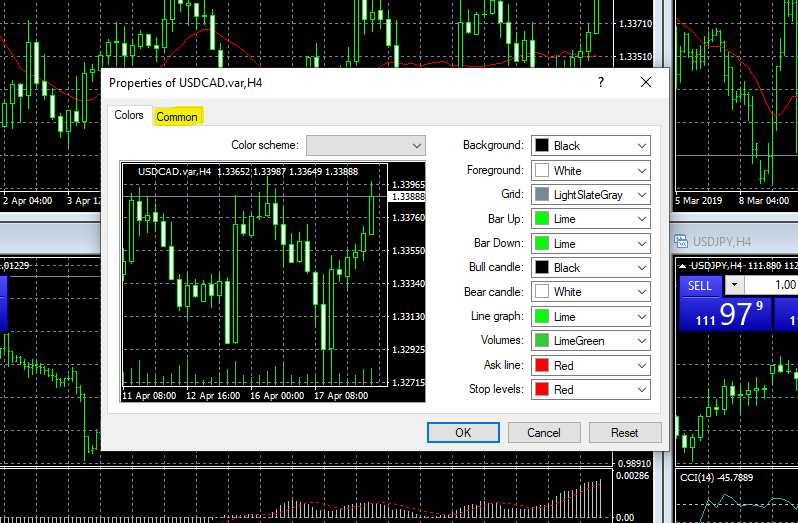Open the Background color dropdown
Image resolution: width=798 pixels, height=523 pixels.
click(590, 146)
